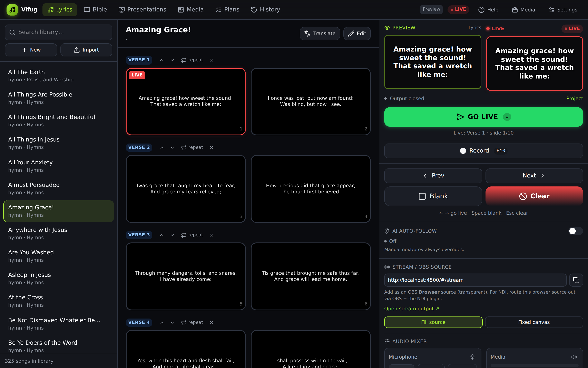Image resolution: width=588 pixels, height=368 pixels.
Task: Toggle the AI Auto-Follow switch
Action: [576, 231]
